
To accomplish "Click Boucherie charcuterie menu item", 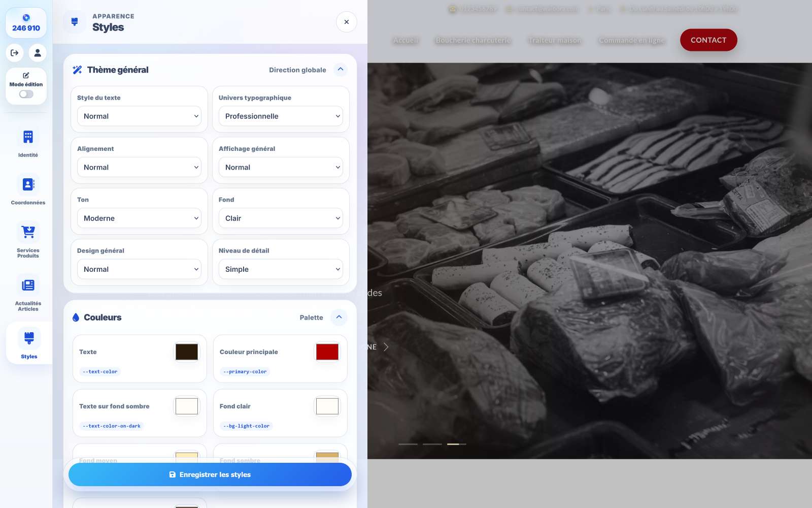I will point(473,41).
